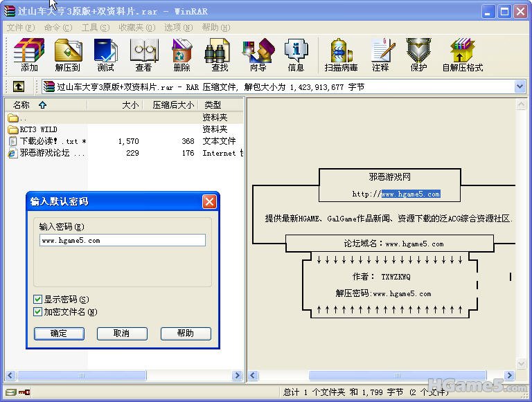Image resolution: width=532 pixels, height=402 pixels.
Task: Click the packed size value 176
Action: tap(188, 153)
